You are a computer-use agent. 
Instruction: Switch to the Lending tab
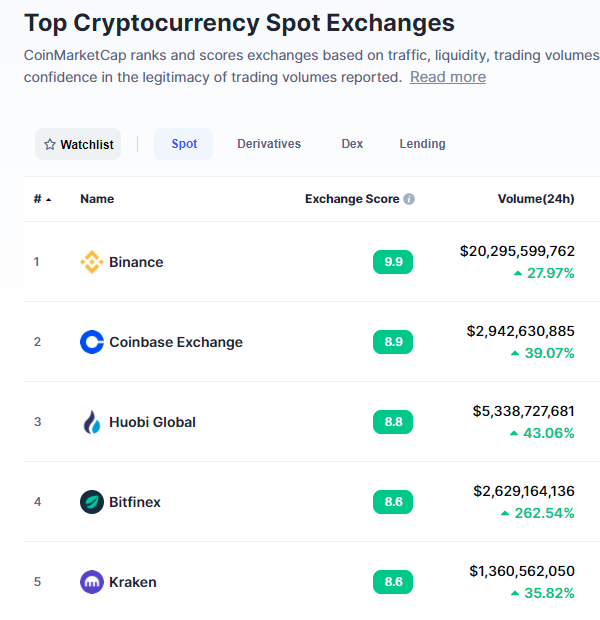[422, 144]
